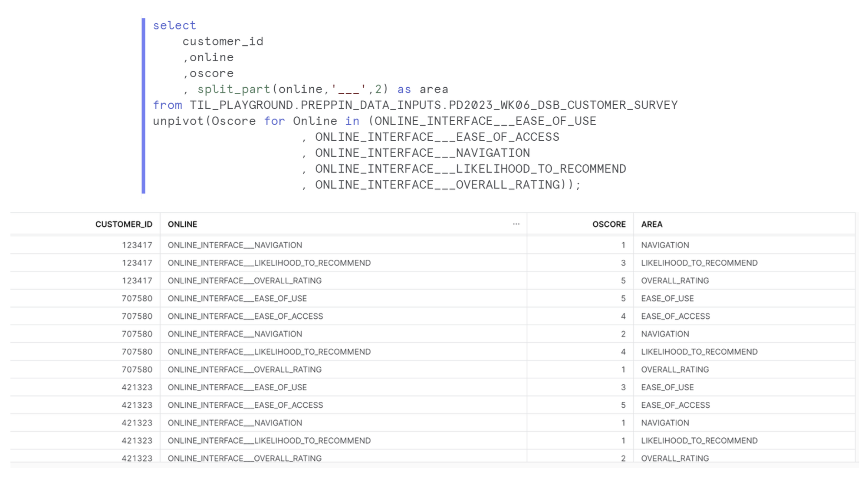868x479 pixels.
Task: Click the AREA column header
Action: tap(651, 224)
